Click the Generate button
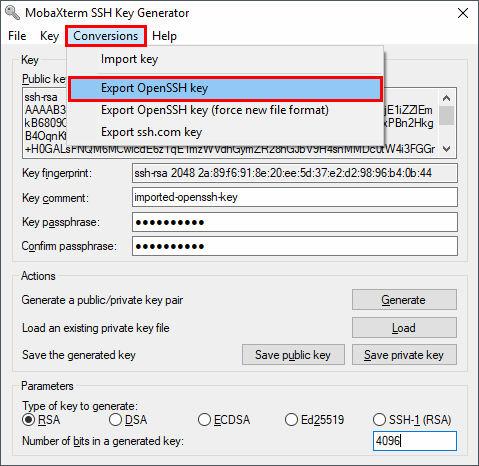This screenshot has height=466, width=479. click(404, 300)
